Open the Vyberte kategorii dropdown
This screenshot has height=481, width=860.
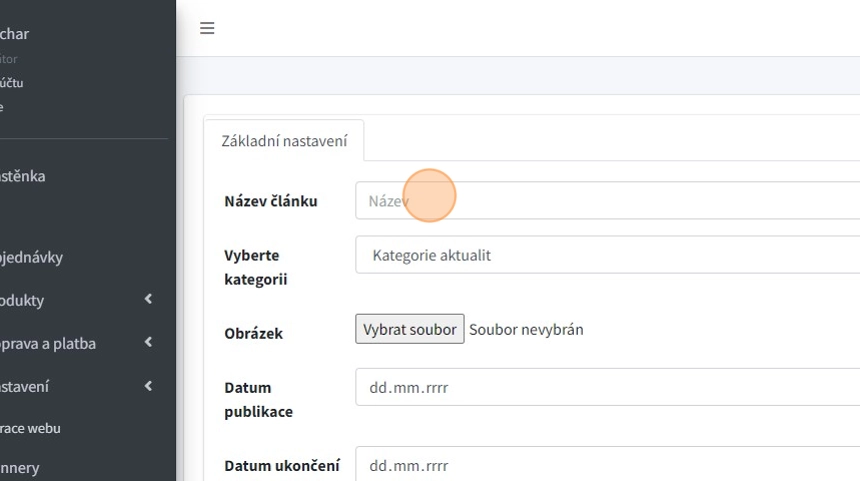pos(607,255)
